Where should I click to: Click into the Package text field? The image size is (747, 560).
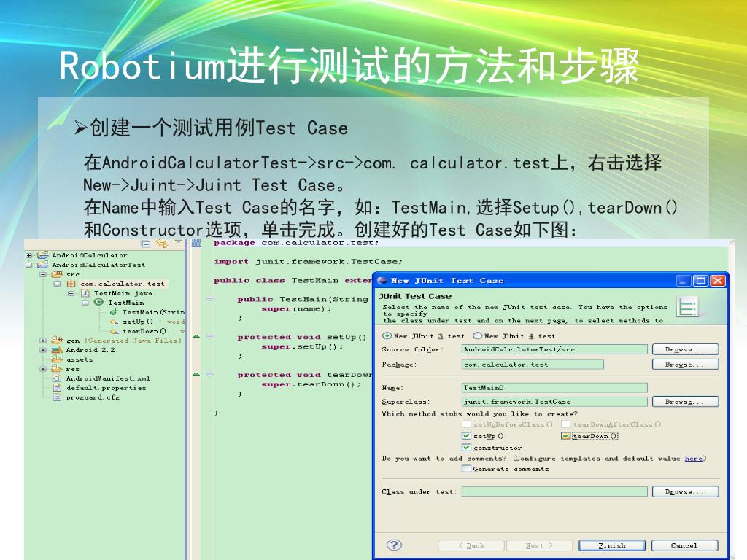click(x=533, y=365)
